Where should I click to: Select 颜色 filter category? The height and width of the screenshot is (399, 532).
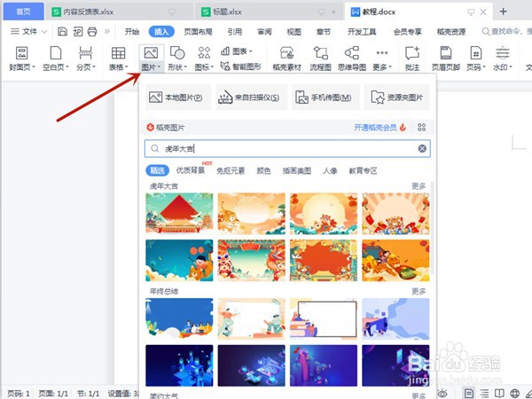[x=263, y=170]
